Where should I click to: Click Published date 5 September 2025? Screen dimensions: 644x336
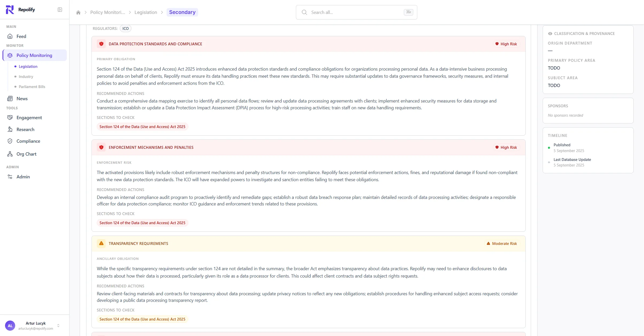point(569,151)
